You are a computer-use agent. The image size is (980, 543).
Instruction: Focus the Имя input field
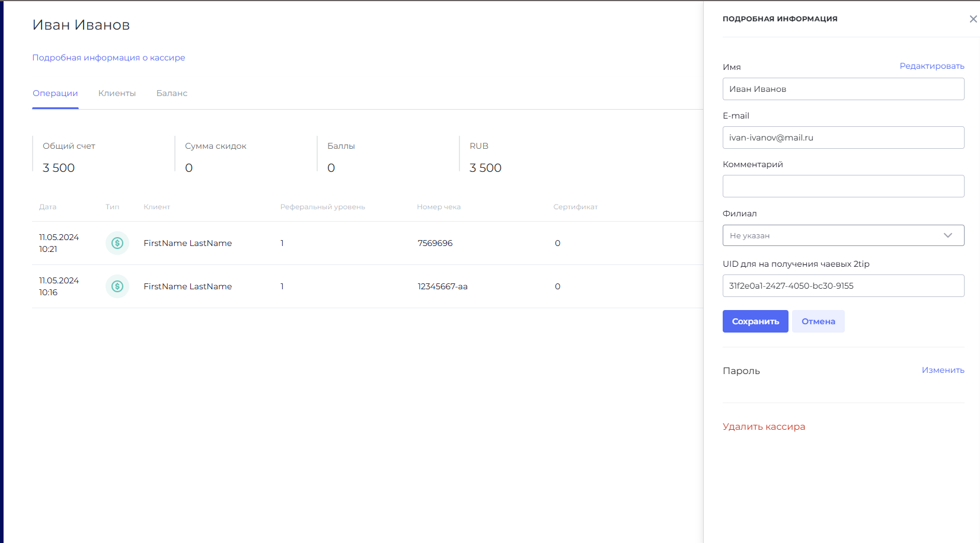[843, 89]
